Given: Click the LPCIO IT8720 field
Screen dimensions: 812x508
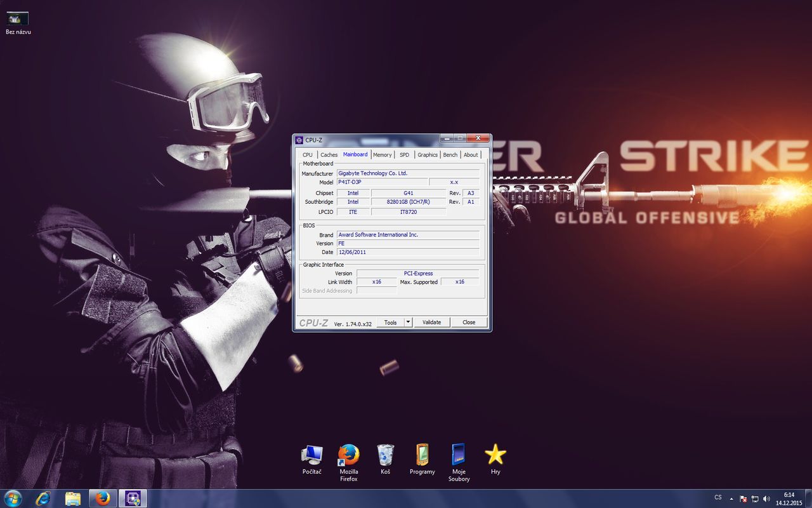Looking at the screenshot, I should pos(408,211).
